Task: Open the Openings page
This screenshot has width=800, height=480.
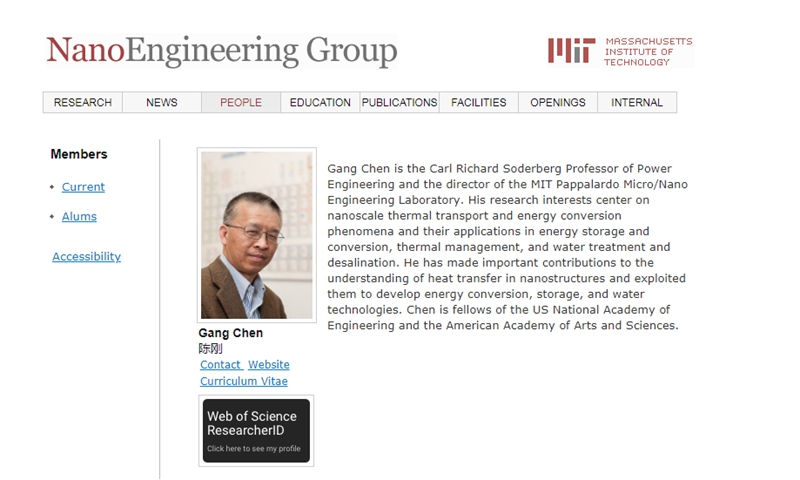Action: pyautogui.click(x=557, y=102)
